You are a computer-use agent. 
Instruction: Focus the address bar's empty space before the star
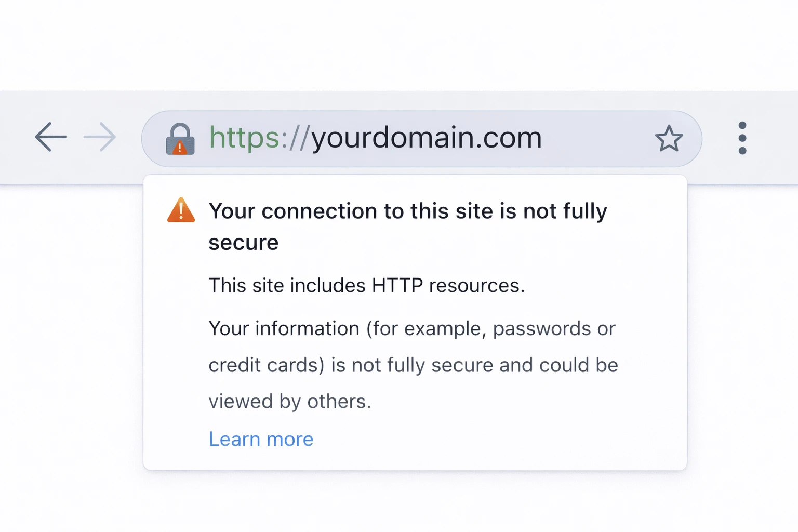(x=597, y=139)
